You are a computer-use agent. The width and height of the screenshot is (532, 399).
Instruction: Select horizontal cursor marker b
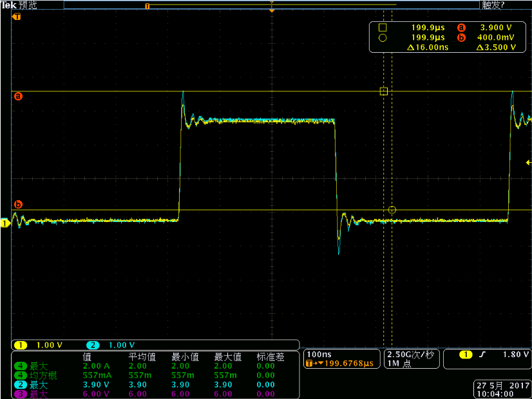(x=18, y=205)
